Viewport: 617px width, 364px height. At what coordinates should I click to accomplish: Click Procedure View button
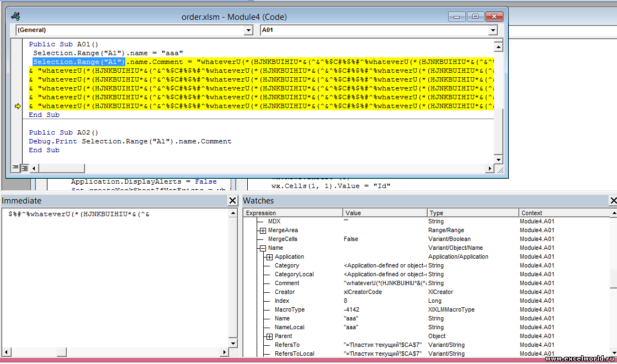point(15,168)
